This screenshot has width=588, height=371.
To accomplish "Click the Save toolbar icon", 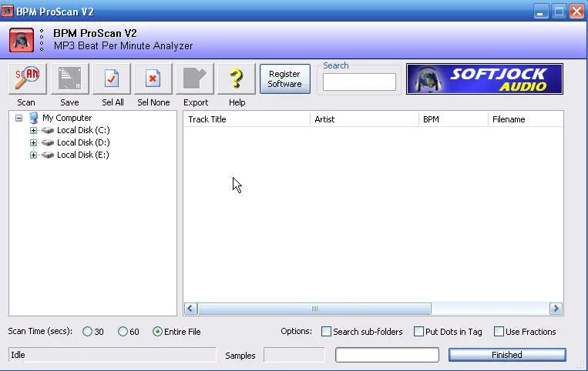I will click(x=70, y=79).
